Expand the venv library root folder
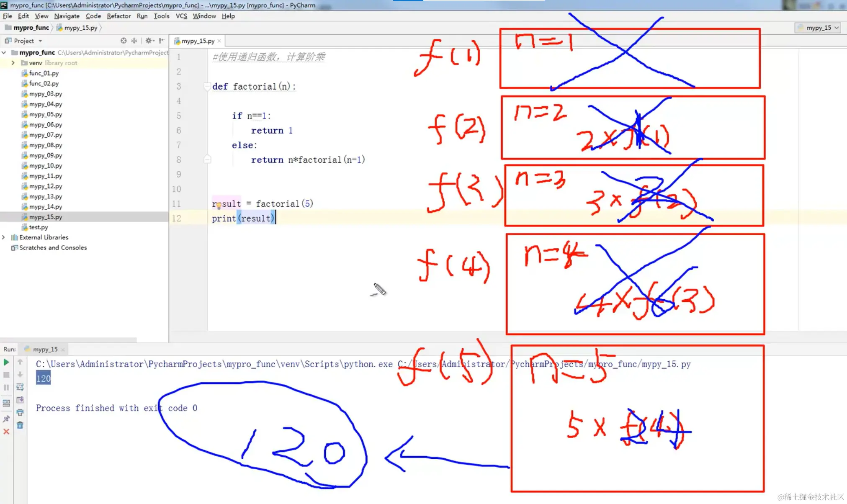Image resolution: width=847 pixels, height=504 pixels. click(x=13, y=63)
